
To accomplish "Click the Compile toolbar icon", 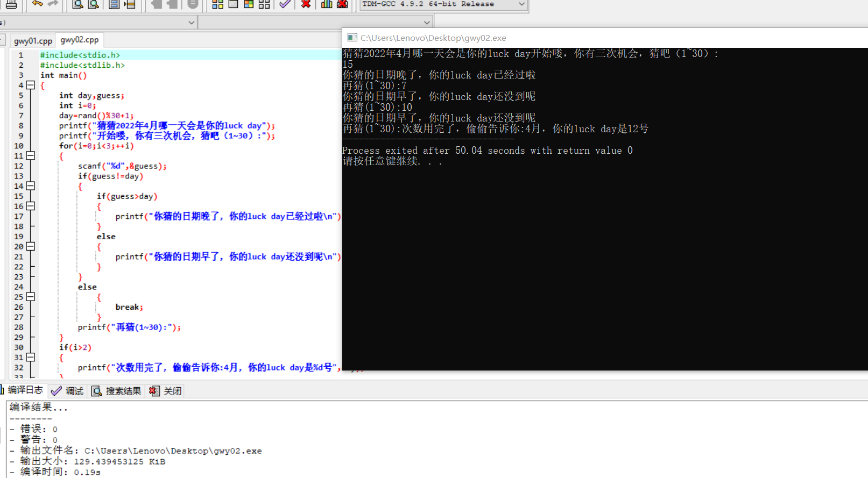I will point(217,4).
